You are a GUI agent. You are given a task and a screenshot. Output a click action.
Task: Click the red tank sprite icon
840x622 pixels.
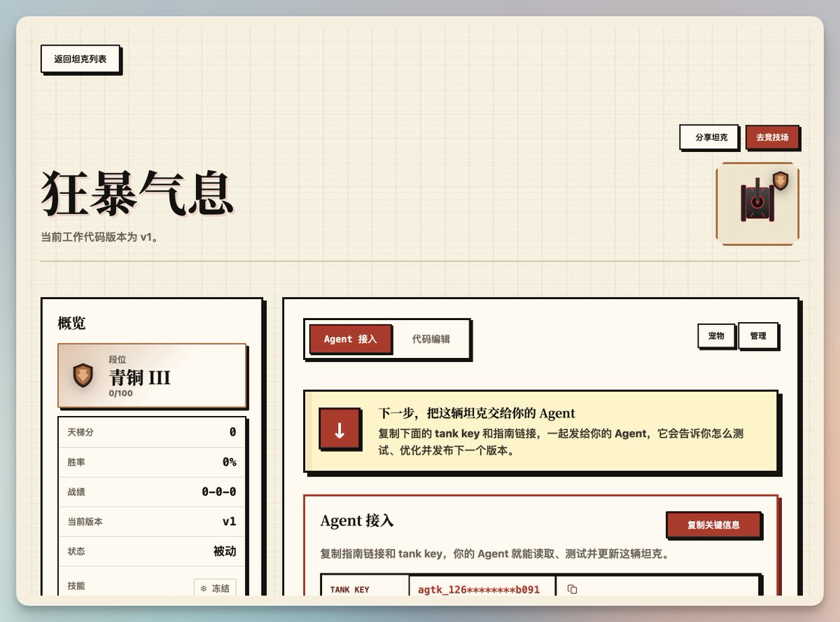(757, 202)
